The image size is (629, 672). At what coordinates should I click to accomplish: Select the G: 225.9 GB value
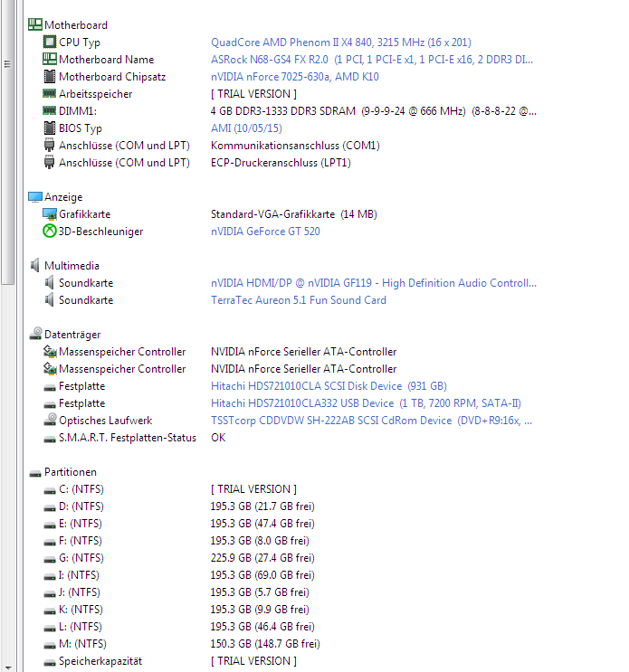click(x=262, y=557)
